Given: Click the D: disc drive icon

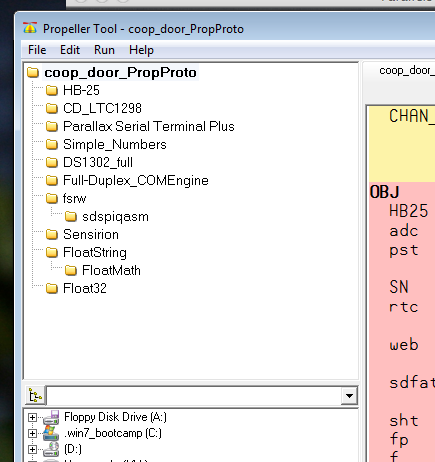Looking at the screenshot, I should point(51,449).
